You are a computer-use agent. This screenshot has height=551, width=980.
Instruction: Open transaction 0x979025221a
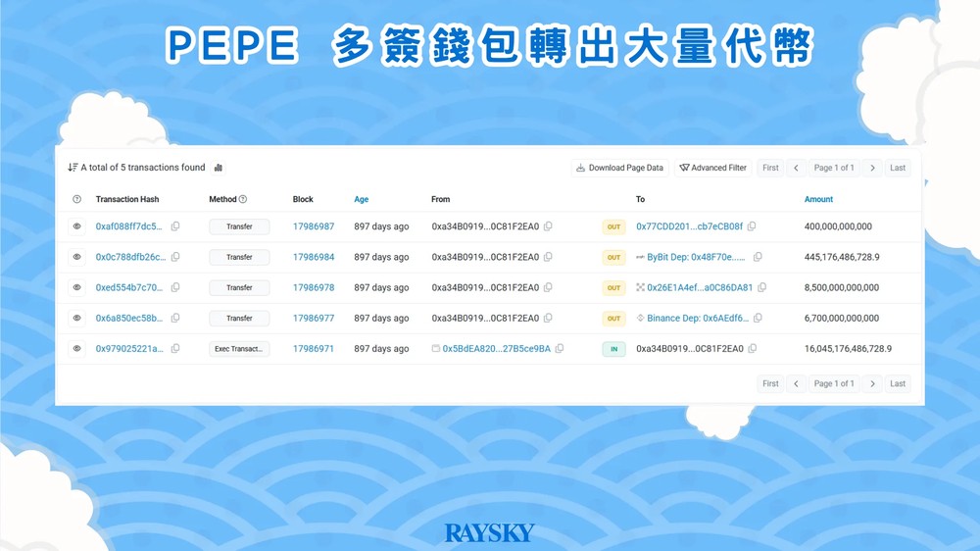click(x=129, y=348)
